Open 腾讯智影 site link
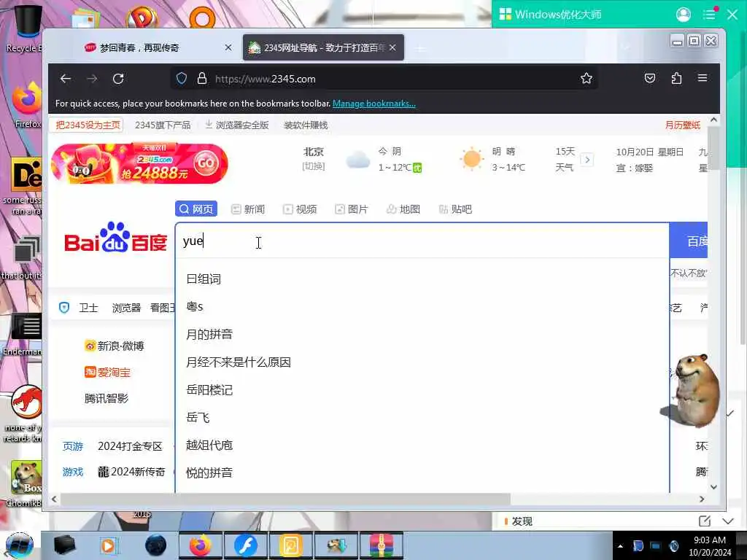Image resolution: width=747 pixels, height=560 pixels. (107, 398)
